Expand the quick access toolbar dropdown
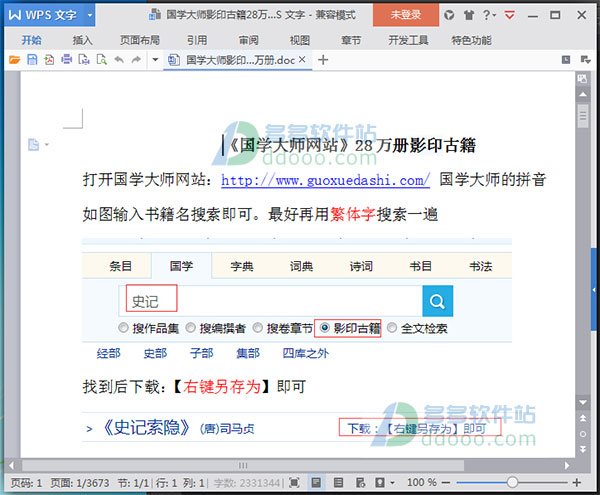600x495 pixels. (155, 60)
